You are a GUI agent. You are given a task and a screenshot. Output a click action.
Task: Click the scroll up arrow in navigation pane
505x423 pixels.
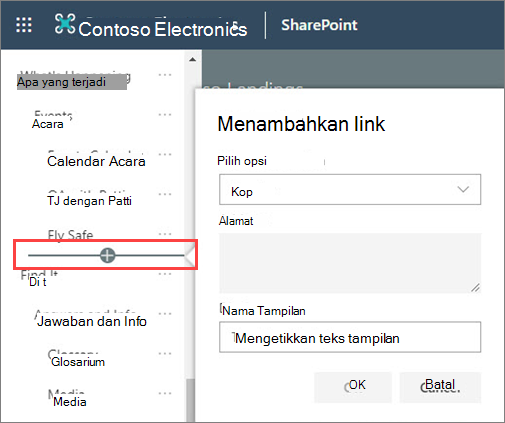(x=192, y=60)
